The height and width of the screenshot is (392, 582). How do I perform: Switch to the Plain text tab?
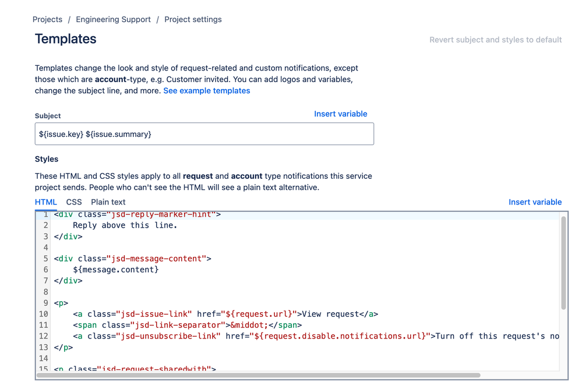point(108,202)
